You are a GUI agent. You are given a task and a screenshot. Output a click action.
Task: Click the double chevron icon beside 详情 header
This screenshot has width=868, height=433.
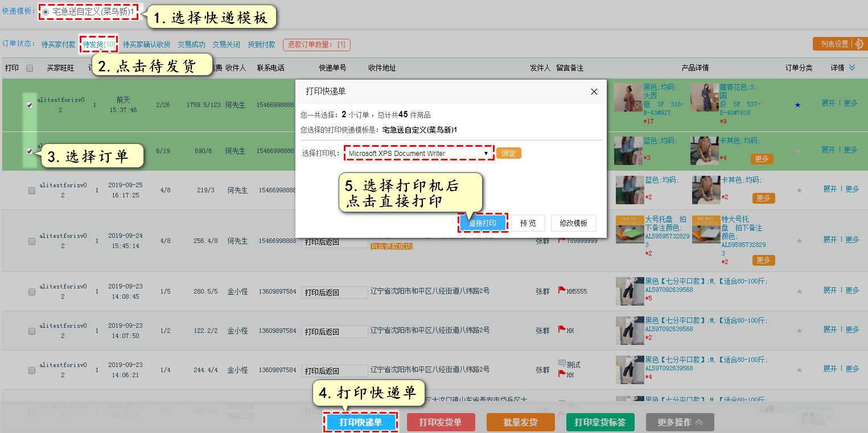pyautogui.click(x=851, y=67)
